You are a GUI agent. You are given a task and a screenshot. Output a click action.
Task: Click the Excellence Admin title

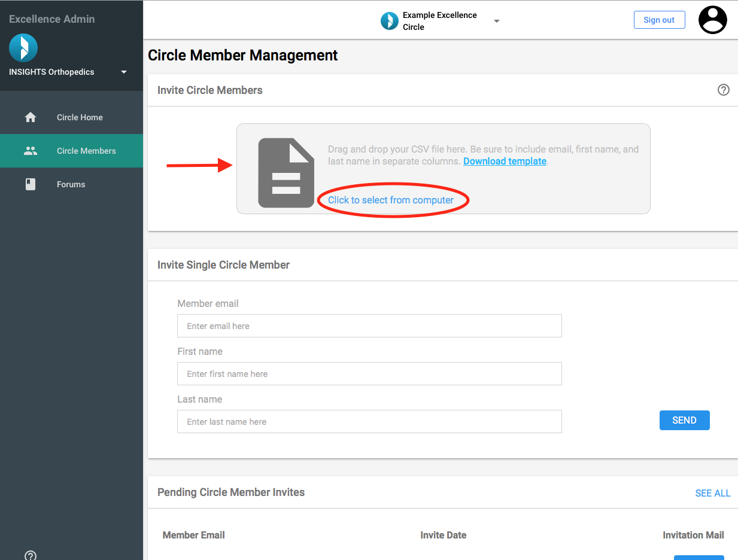[52, 19]
